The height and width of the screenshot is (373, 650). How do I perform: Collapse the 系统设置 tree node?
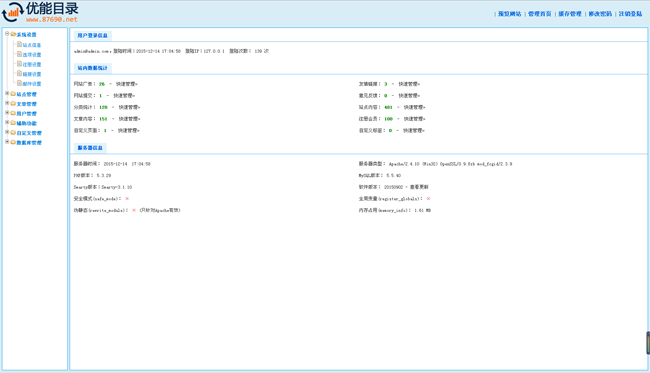click(x=7, y=34)
